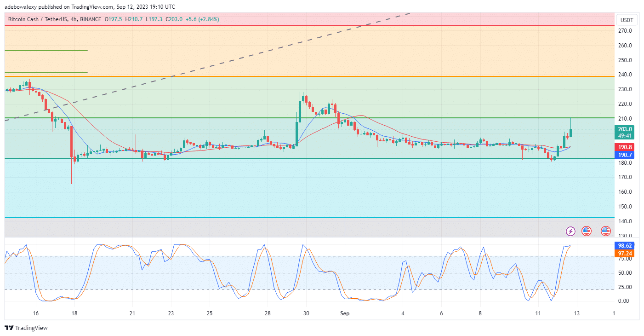This screenshot has width=644, height=336.
Task: Click the Sep date label on time axis
Action: 345,313
